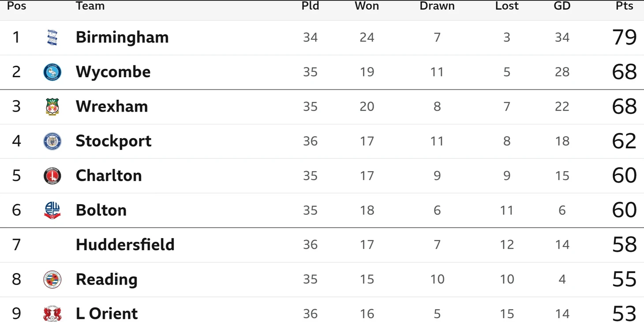The image size is (644, 322).
Task: Click the L Orient club crest
Action: 52,314
